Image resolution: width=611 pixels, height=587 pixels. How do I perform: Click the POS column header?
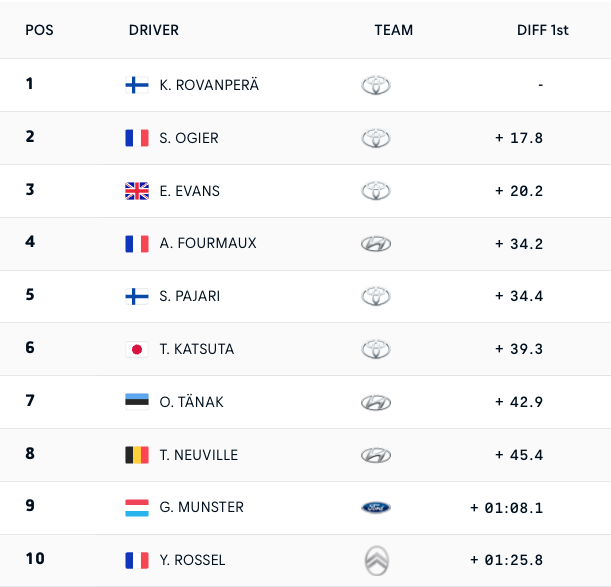[x=39, y=30]
